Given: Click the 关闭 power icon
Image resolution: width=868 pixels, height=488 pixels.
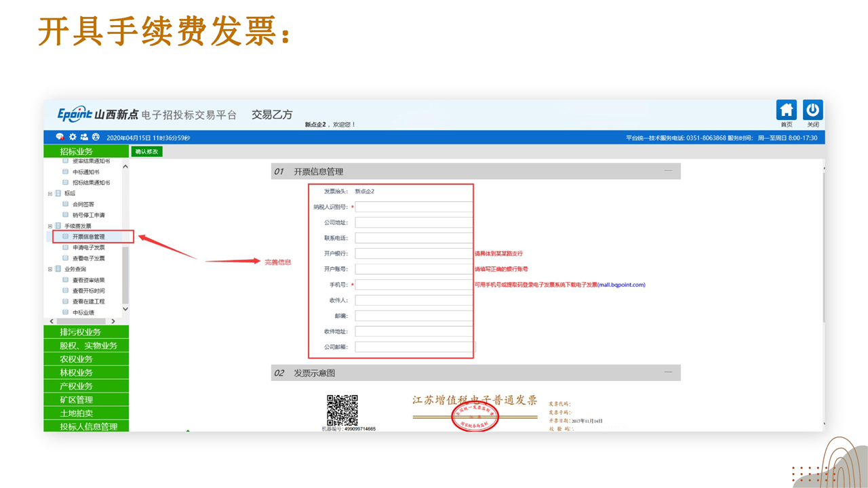Looking at the screenshot, I should click(x=812, y=110).
